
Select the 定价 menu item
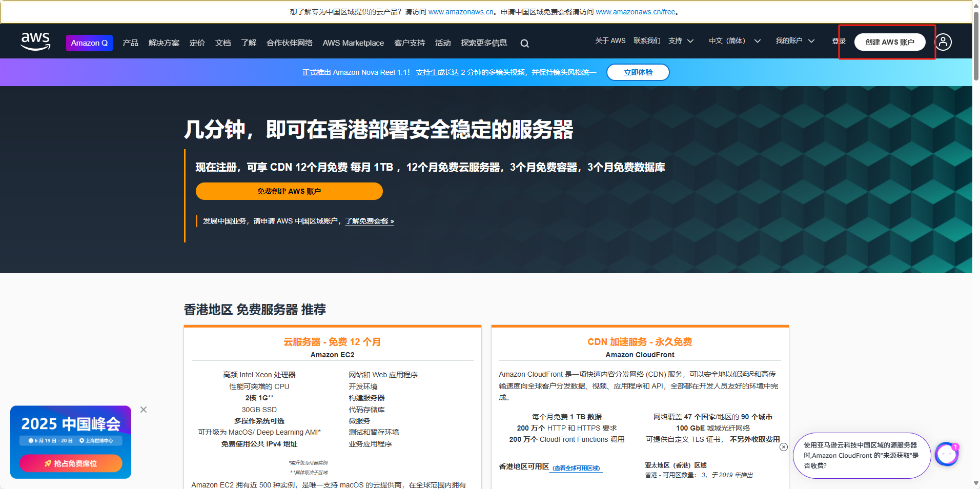click(197, 43)
